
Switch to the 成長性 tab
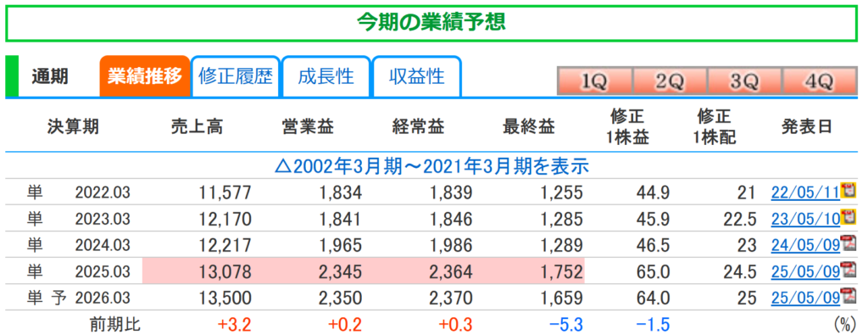point(326,76)
